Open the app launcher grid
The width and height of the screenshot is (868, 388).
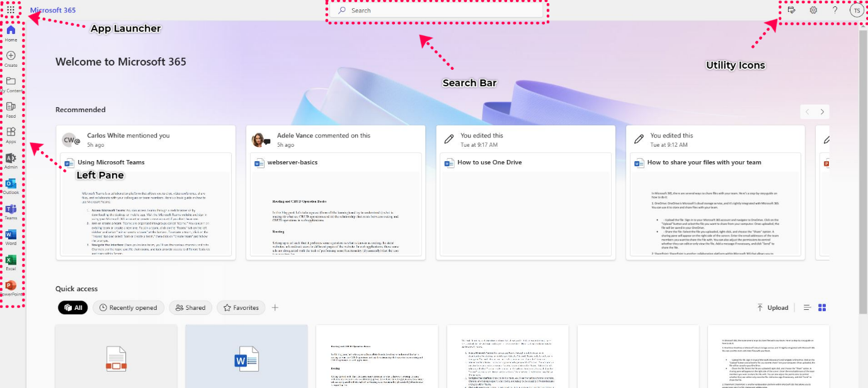[11, 10]
